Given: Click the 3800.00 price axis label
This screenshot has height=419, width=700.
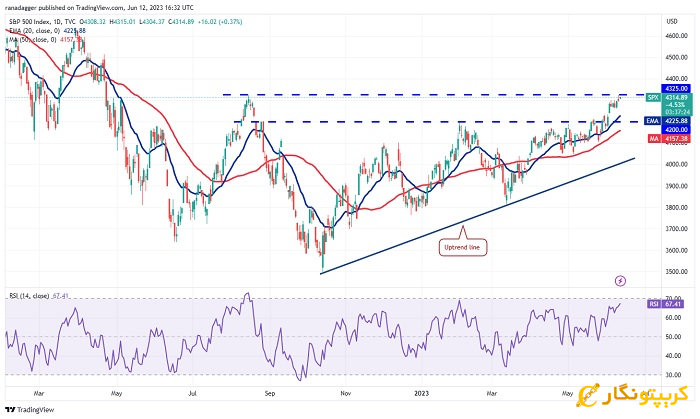Looking at the screenshot, I should pyautogui.click(x=677, y=207).
